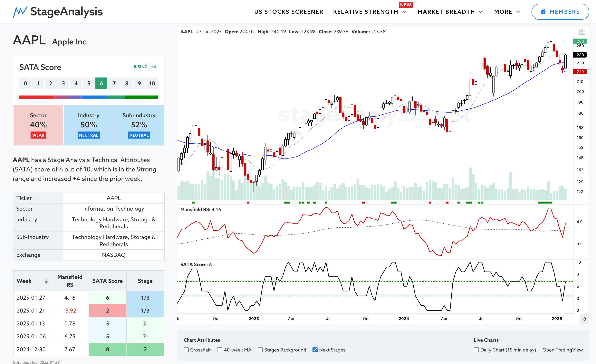Click the 2023 time axis label
The height and width of the screenshot is (364, 596).
254,319
